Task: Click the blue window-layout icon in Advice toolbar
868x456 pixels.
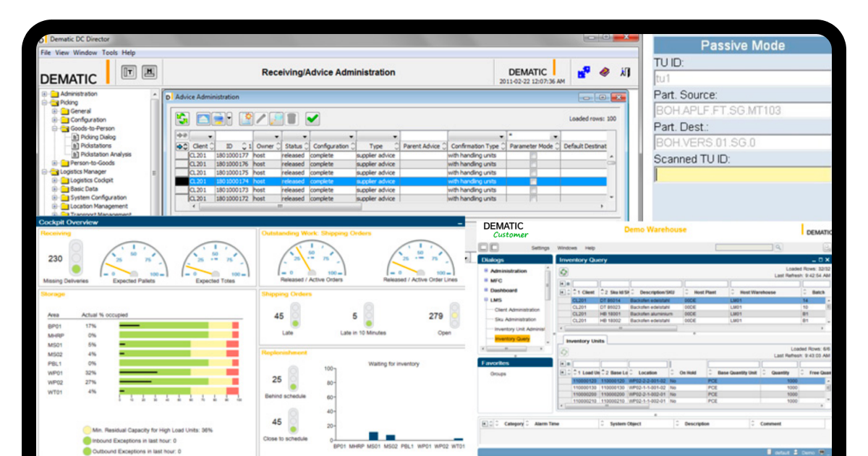Action: tap(203, 118)
